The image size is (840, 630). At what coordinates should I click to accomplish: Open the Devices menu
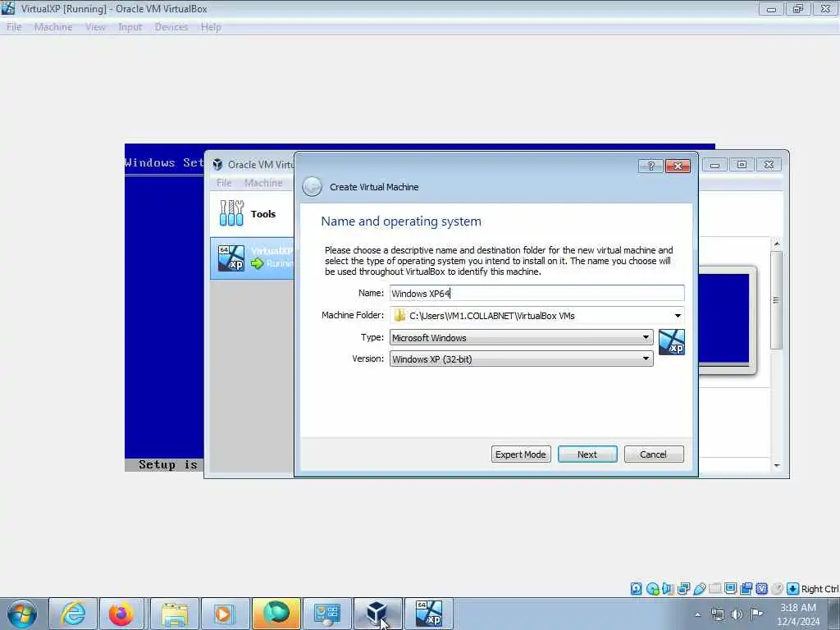tap(171, 27)
